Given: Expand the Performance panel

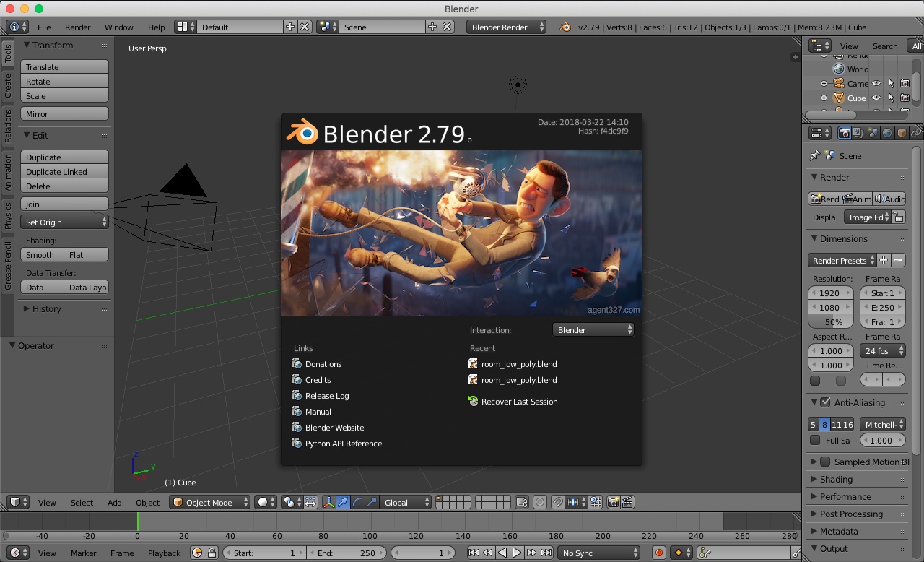Looking at the screenshot, I should pos(845,496).
